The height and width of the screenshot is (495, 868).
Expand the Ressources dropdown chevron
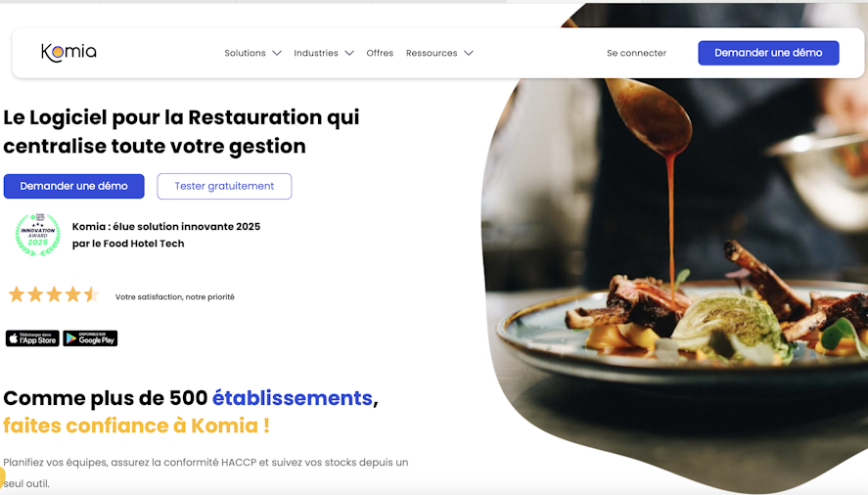coord(469,53)
